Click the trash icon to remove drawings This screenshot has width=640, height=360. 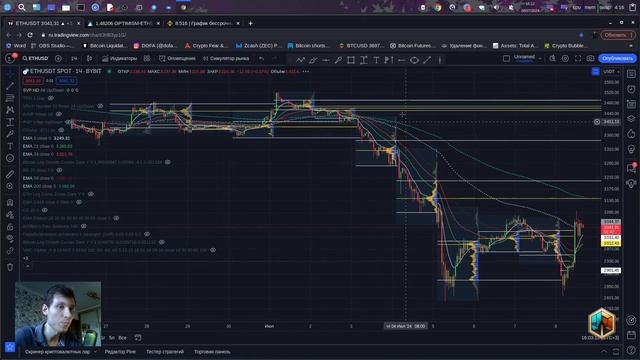tap(10, 267)
